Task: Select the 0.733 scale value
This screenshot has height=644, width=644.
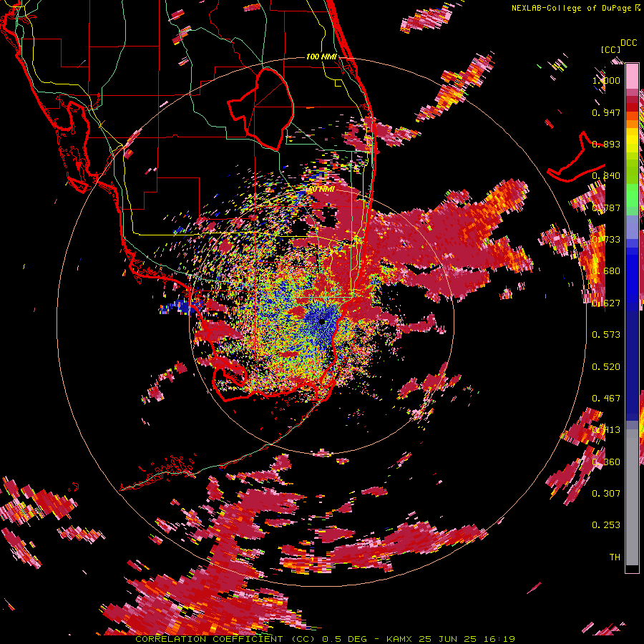Action: 606,240
